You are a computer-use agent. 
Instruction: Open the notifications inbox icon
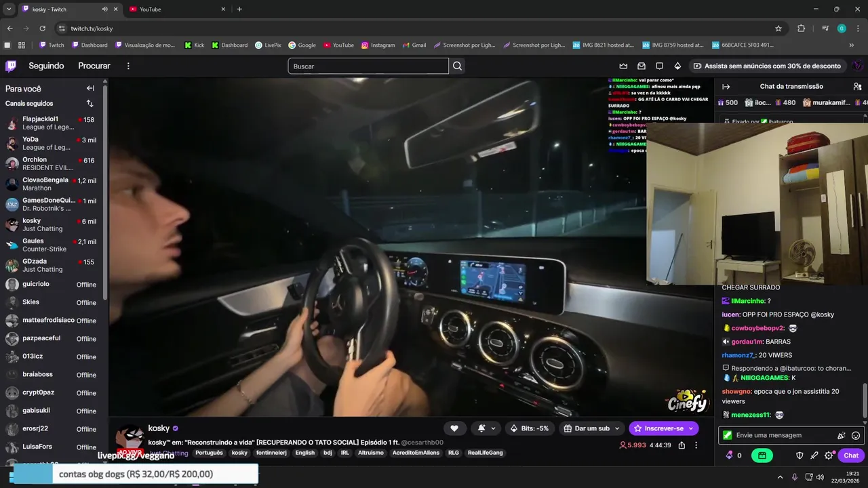[642, 66]
